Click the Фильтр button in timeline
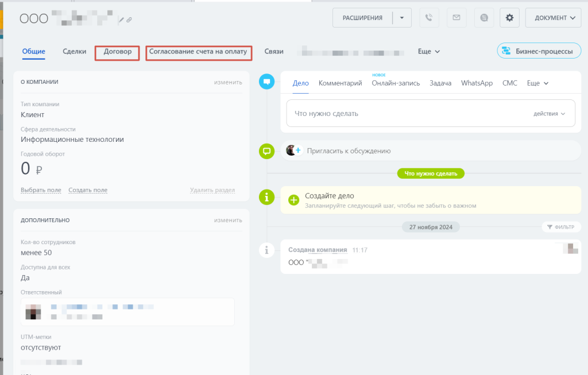Screen dimensions: 588x375 point(560,227)
